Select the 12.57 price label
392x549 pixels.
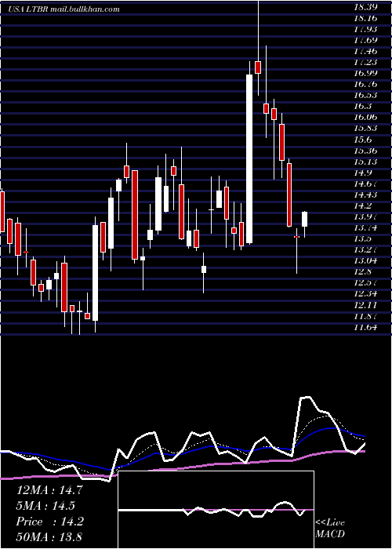(365, 283)
